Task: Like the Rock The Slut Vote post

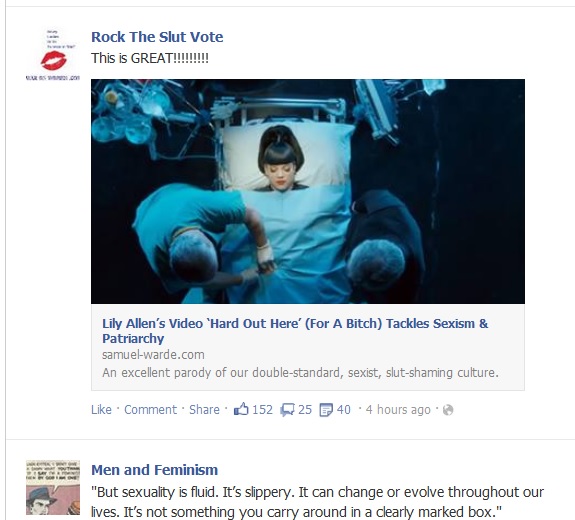Action: coord(101,409)
